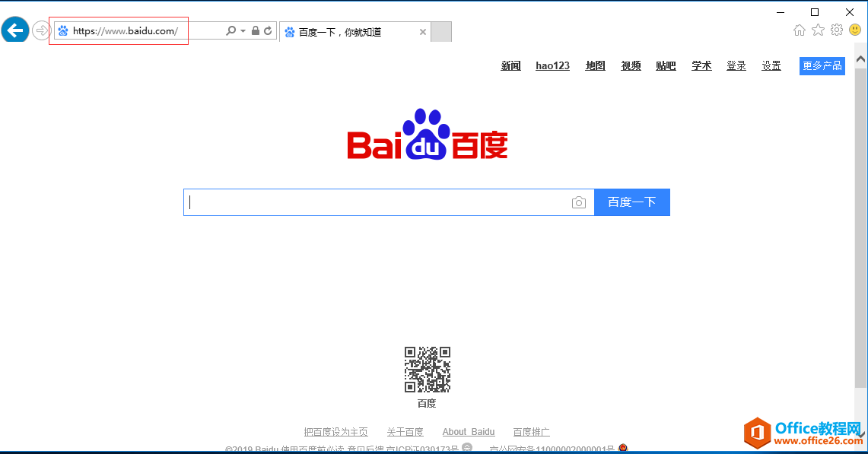868x454 pixels.
Task: Refresh the page with the reload icon
Action: pyautogui.click(x=268, y=31)
